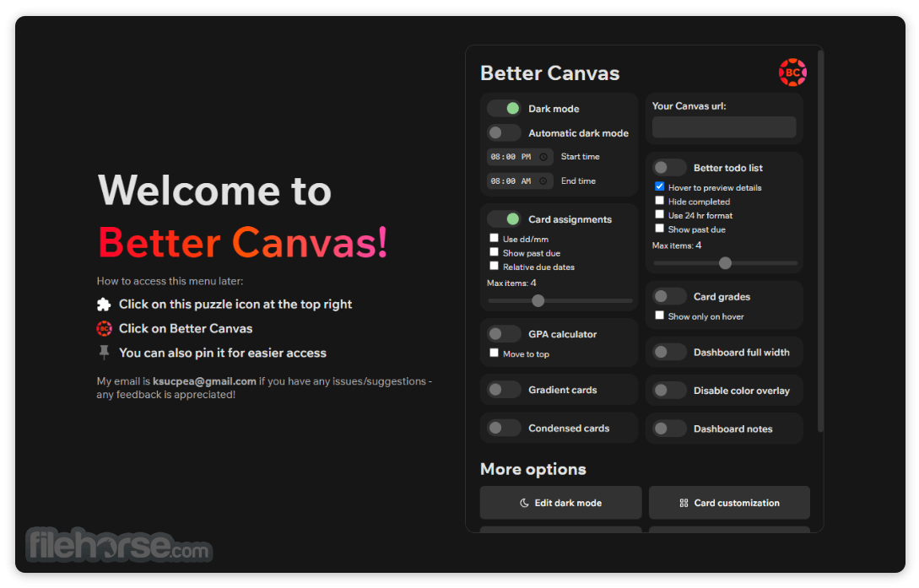Click the Better todo list Max items slider handle
The width and height of the screenshot is (919, 588).
pos(725,263)
